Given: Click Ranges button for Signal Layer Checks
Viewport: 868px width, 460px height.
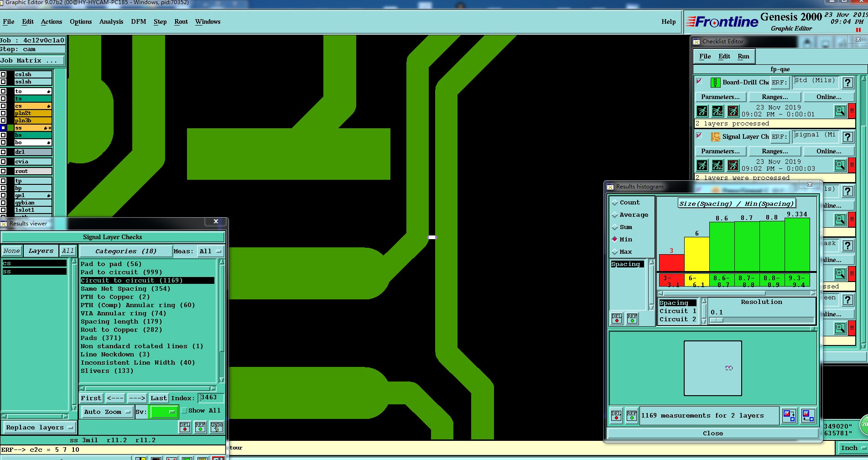Looking at the screenshot, I should (x=775, y=151).
